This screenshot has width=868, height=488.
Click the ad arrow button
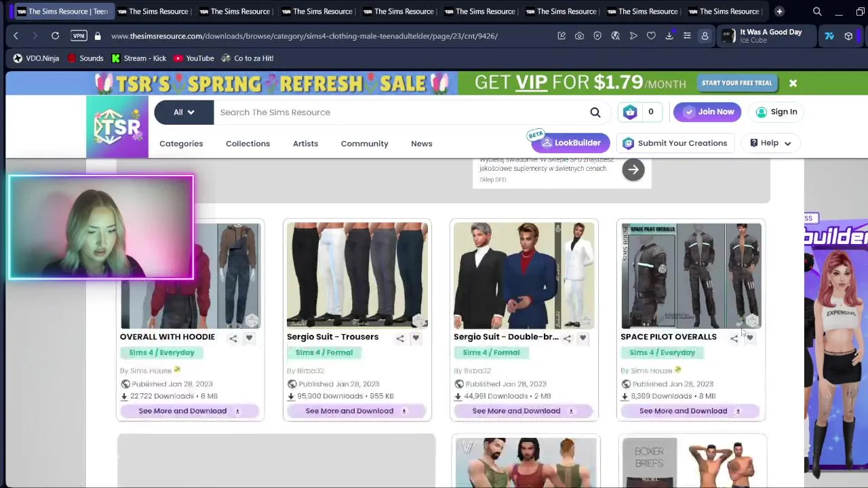point(633,170)
